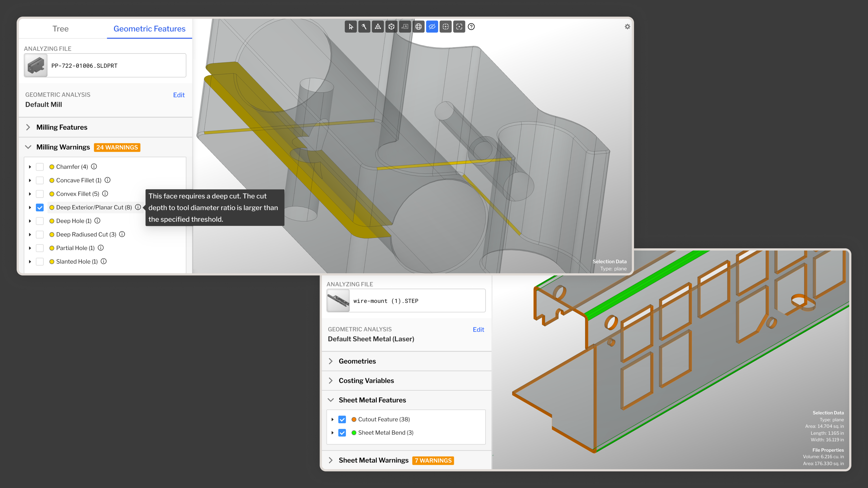This screenshot has height=488, width=868.
Task: Click the globe icon in viewer toolbar
Action: (418, 27)
